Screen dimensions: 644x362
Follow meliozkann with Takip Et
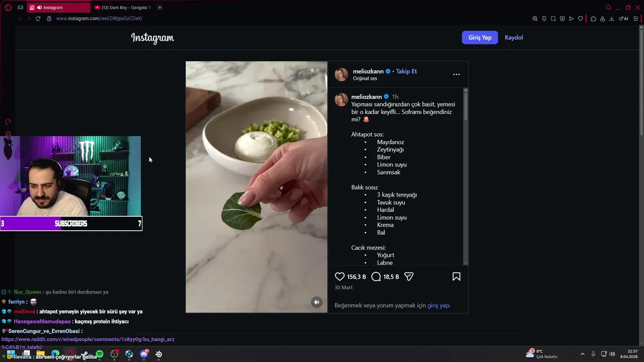pos(406,71)
